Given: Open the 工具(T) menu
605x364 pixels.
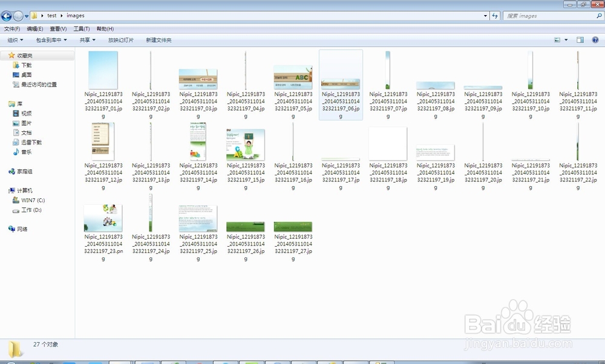Looking at the screenshot, I should (82, 29).
